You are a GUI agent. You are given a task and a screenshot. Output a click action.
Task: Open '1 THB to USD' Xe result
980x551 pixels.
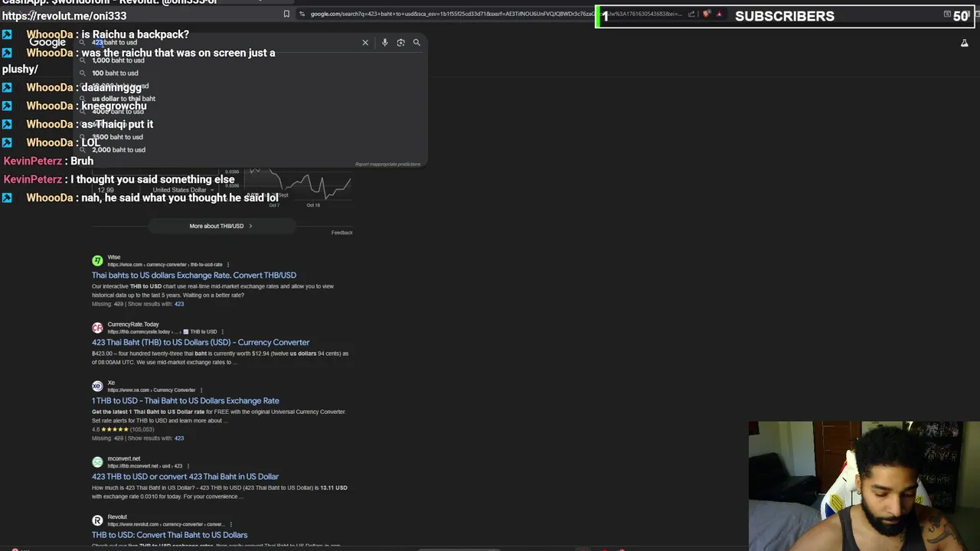[x=185, y=401]
